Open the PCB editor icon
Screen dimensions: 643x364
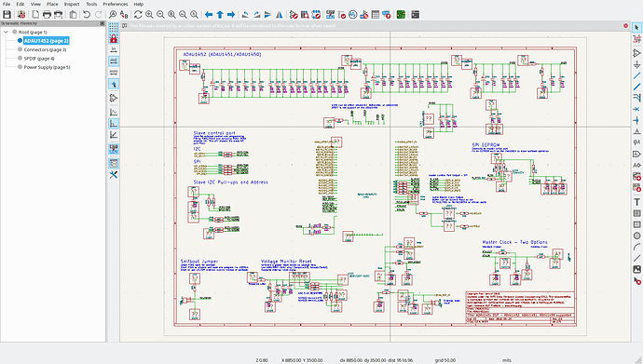(x=401, y=15)
